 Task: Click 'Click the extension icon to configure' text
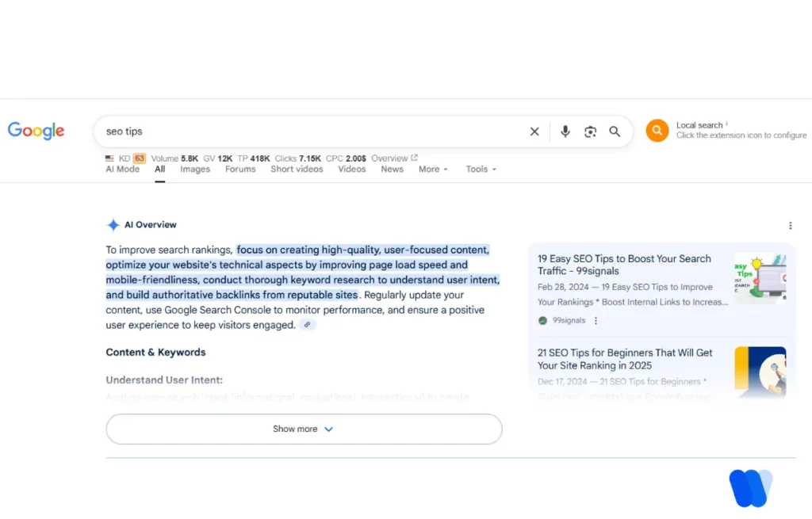[x=741, y=135]
